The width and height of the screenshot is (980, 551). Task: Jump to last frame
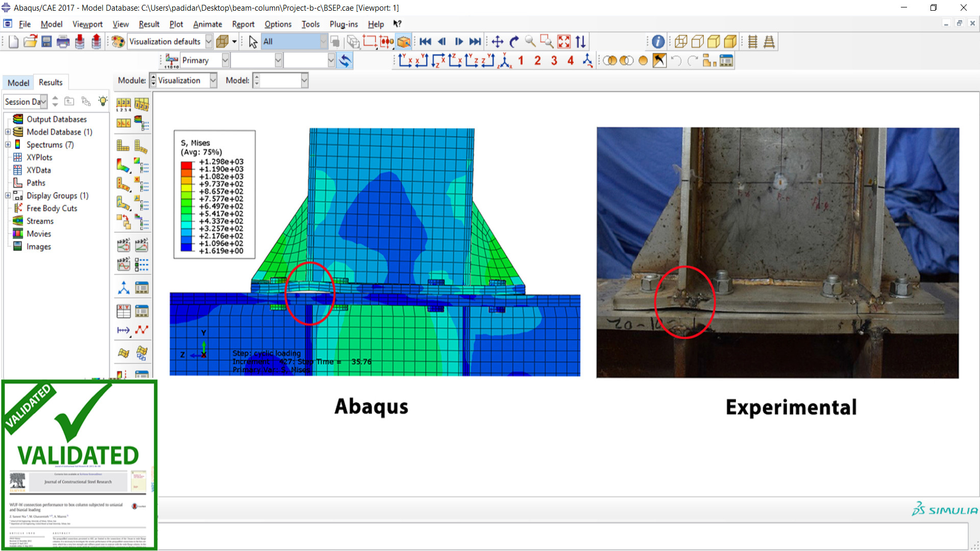(475, 42)
